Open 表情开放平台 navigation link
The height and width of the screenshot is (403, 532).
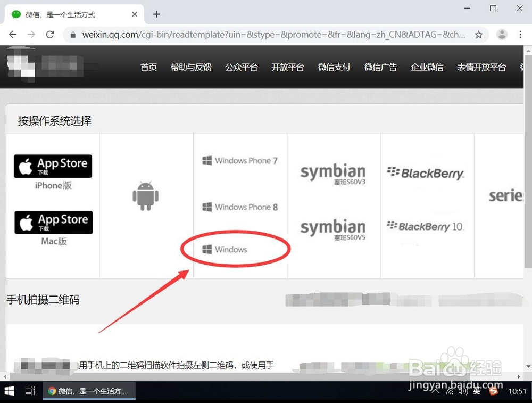pos(481,67)
